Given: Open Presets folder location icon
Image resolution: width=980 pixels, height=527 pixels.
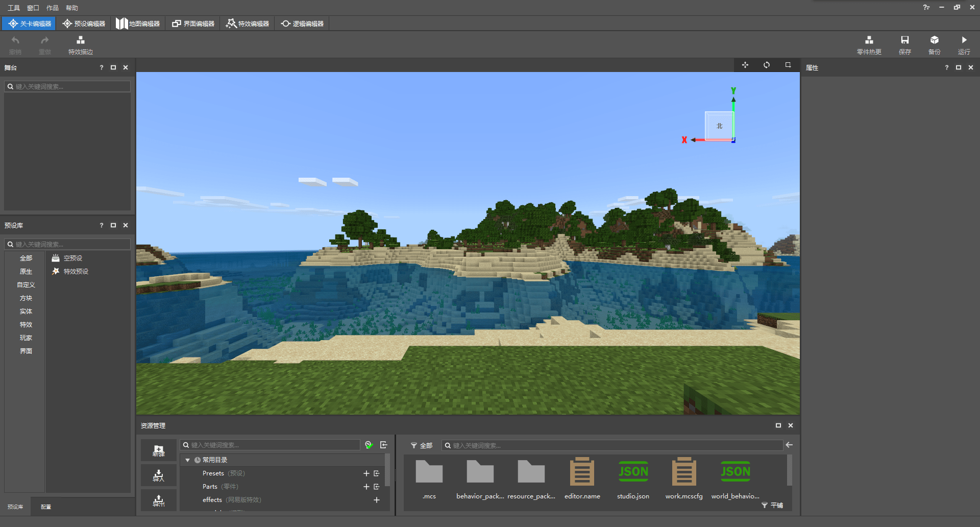Looking at the screenshot, I should click(377, 473).
